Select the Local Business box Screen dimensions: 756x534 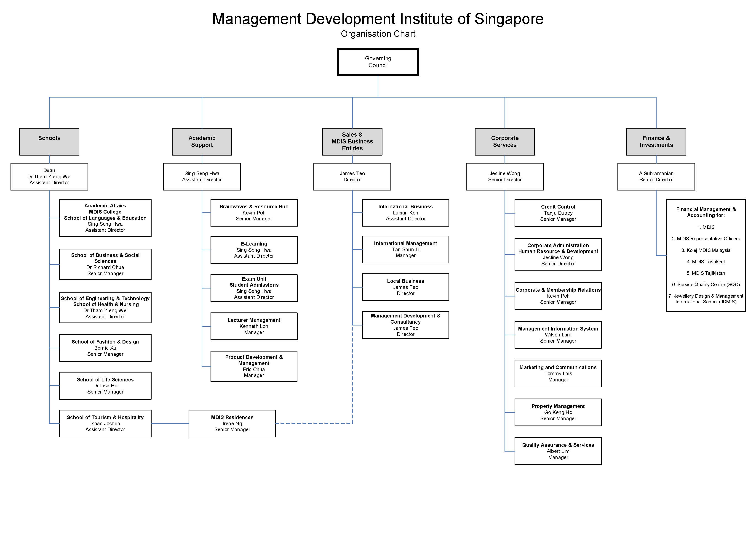(x=406, y=287)
